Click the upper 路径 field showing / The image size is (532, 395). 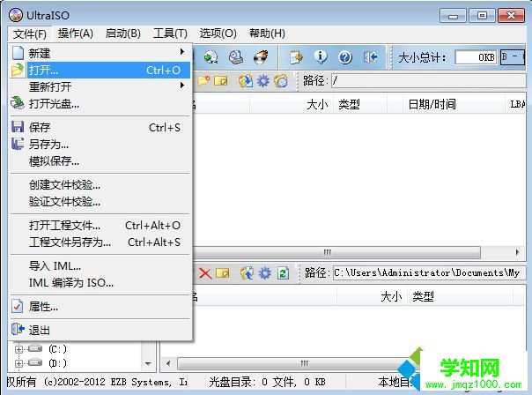pos(429,81)
